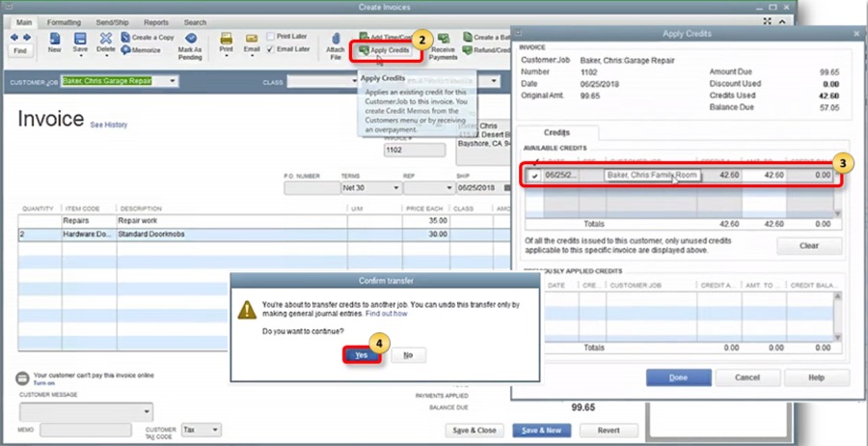Viewport: 868px width, 446px height.
Task: Click Done in Apply Credits
Action: (x=678, y=377)
